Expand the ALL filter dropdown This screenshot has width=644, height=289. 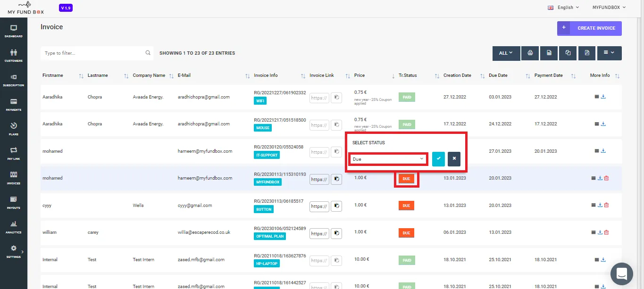coord(506,53)
